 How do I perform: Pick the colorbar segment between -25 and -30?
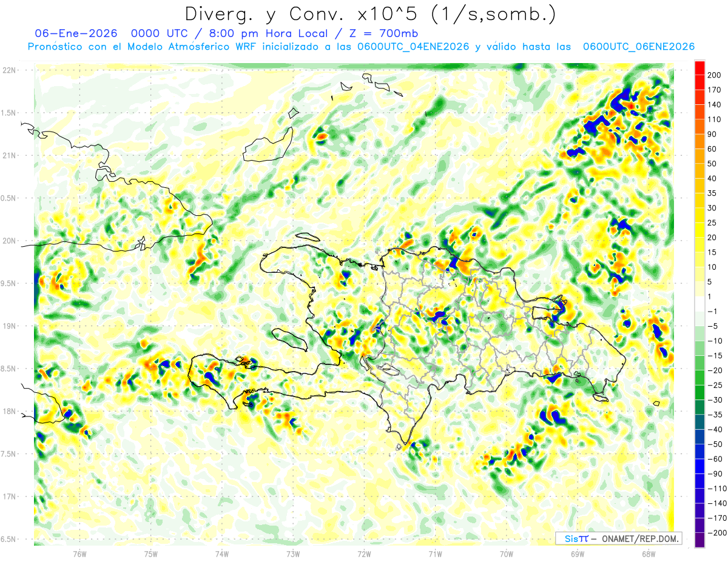coord(699,392)
